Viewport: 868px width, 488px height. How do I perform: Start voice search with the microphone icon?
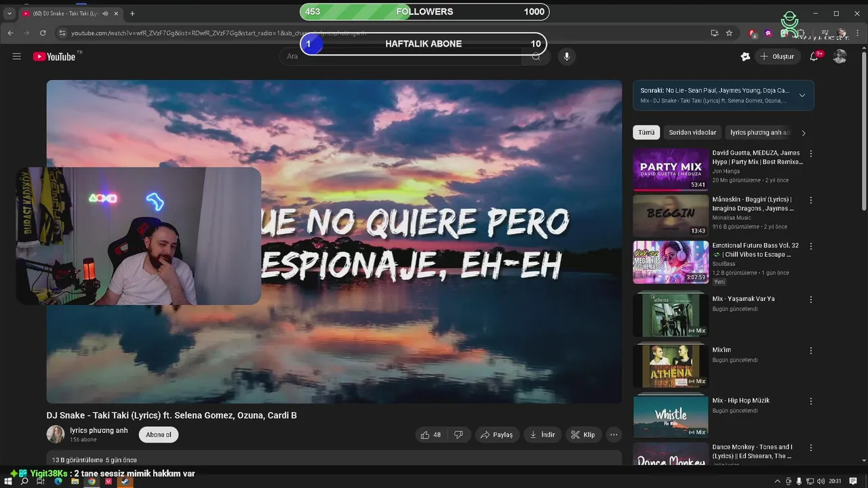[x=567, y=56]
